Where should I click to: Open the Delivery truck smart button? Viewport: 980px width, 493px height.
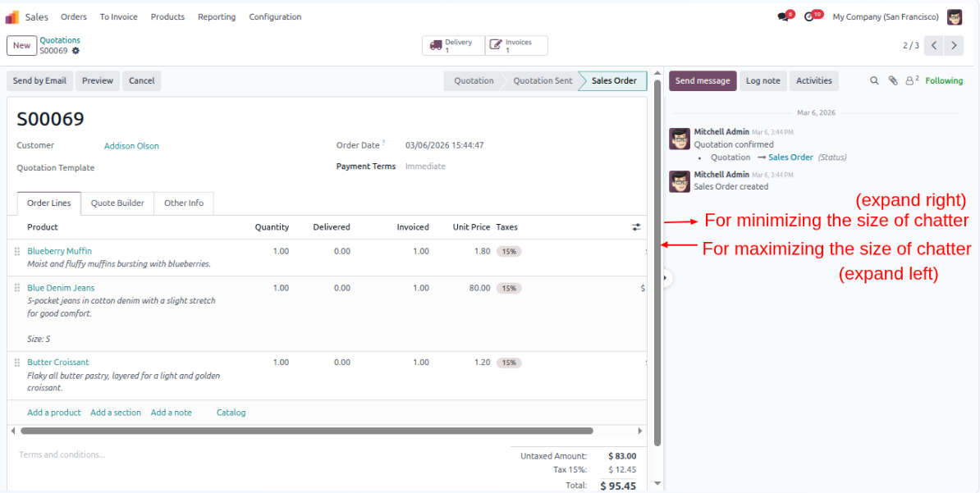point(453,46)
